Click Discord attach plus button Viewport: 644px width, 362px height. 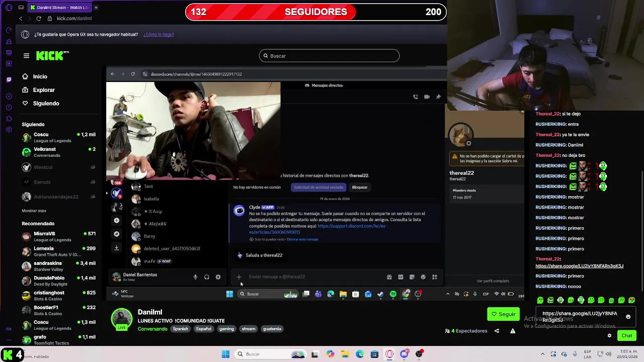(239, 277)
